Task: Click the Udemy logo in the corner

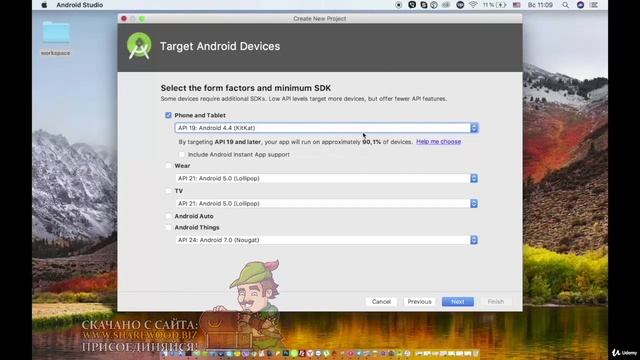Action: tap(624, 353)
